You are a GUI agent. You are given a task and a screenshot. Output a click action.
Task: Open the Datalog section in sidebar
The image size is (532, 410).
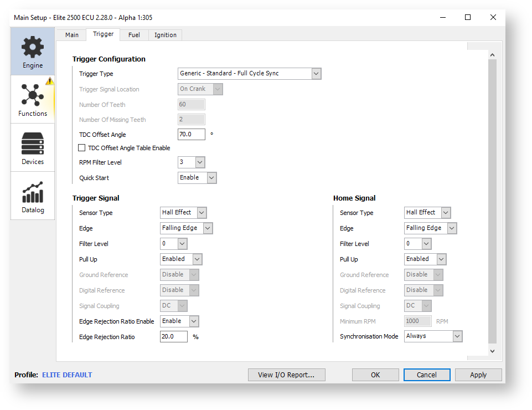point(33,196)
